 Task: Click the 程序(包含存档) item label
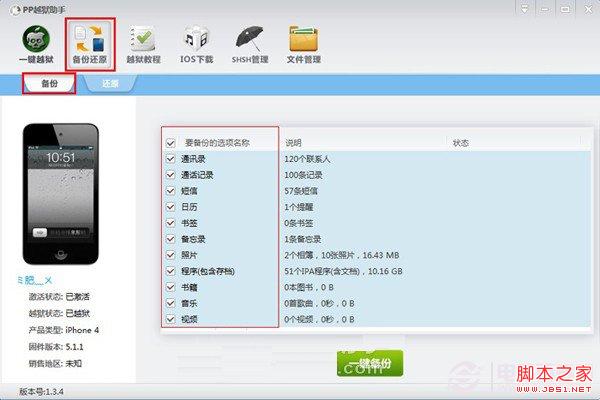(x=208, y=271)
